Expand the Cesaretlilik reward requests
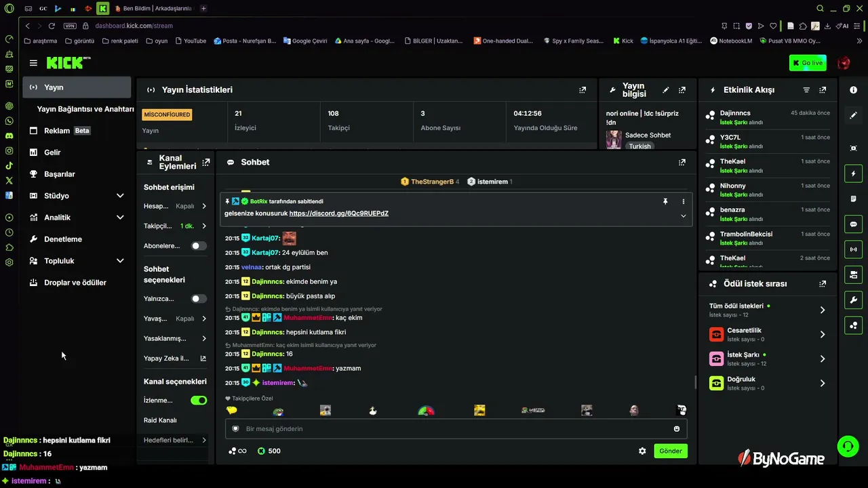868x488 pixels. click(x=767, y=334)
